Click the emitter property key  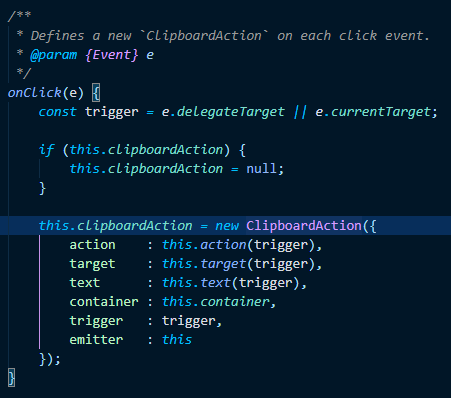(x=96, y=340)
